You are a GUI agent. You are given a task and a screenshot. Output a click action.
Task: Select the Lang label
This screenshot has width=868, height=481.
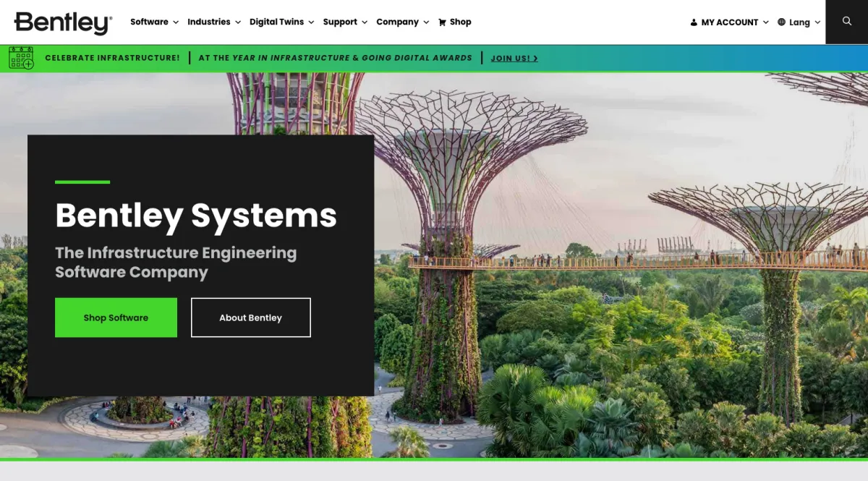point(799,22)
